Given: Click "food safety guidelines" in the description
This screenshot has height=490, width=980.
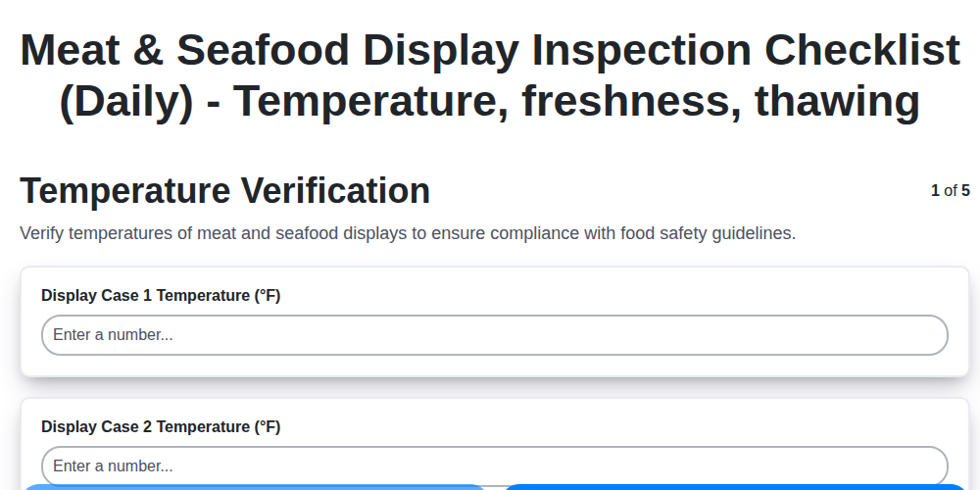Looking at the screenshot, I should pos(707,234).
